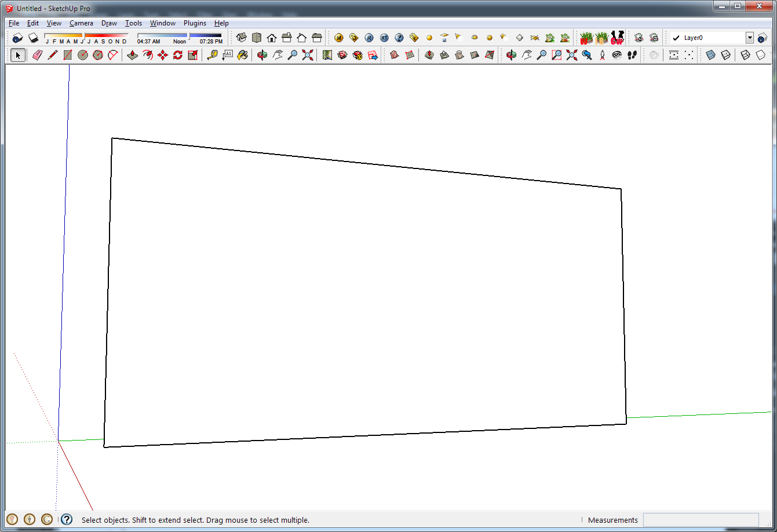This screenshot has width=777, height=532.
Task: Activate the Rectangle drawing tool
Action: point(68,55)
